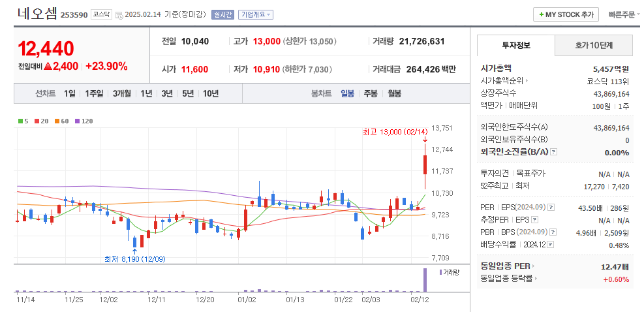Click help icon next to PER EPS(2024.09)
This screenshot has height=312, width=644.
coord(551,207)
